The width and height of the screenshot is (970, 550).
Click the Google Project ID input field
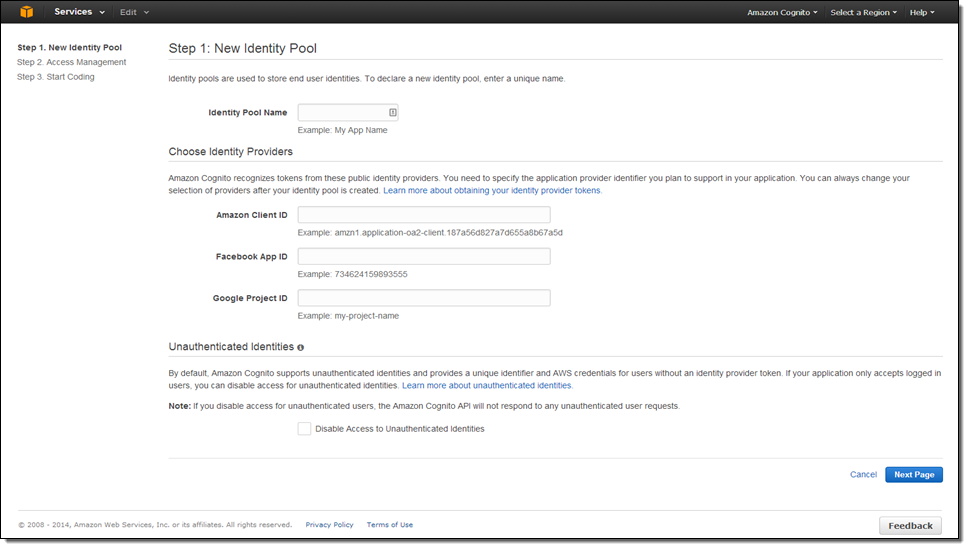pos(424,298)
